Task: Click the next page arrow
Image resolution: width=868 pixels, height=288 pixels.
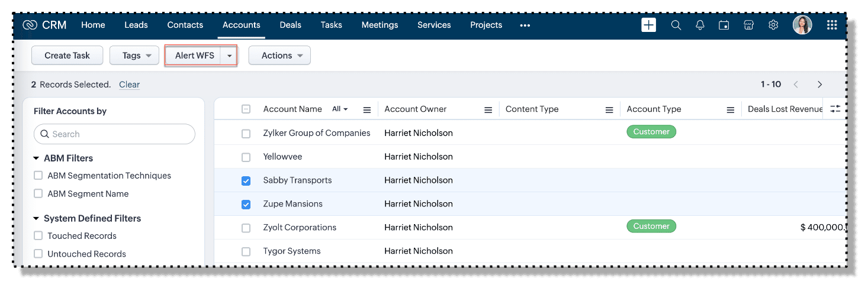Action: (x=819, y=85)
